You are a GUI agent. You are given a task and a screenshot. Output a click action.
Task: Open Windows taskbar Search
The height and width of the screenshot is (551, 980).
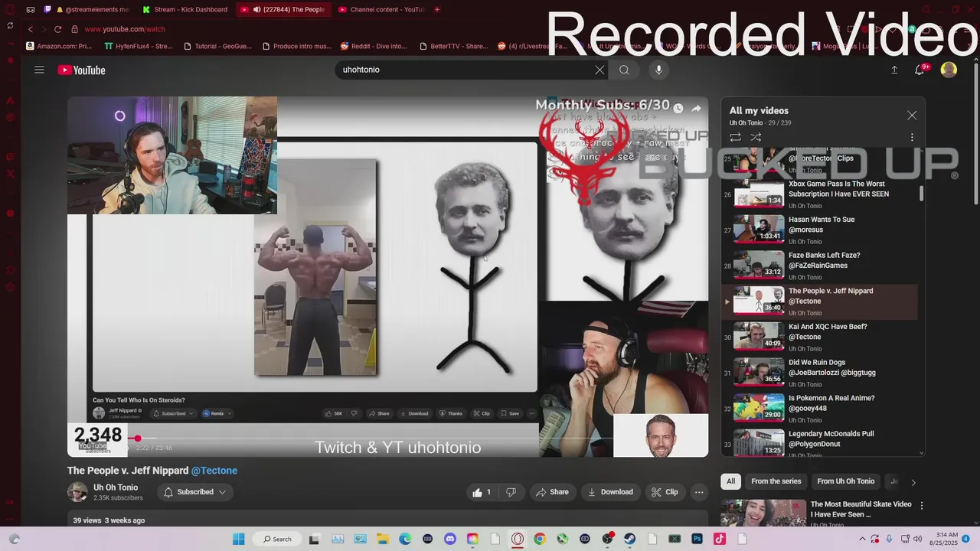pyautogui.click(x=277, y=539)
